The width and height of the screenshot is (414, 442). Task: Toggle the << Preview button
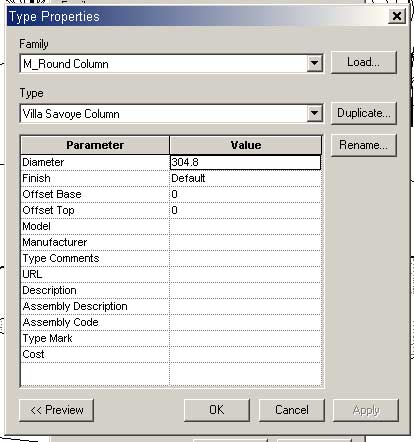click(57, 410)
